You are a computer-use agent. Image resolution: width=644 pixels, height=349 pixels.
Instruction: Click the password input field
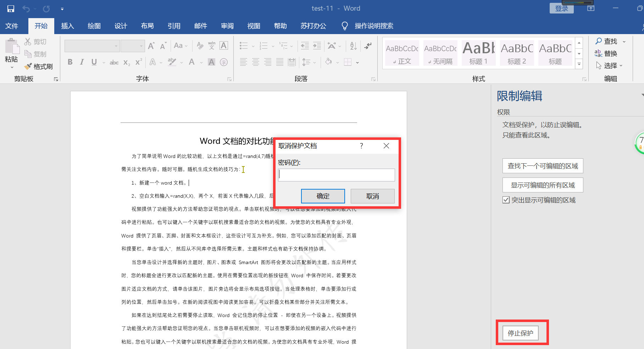[336, 175]
